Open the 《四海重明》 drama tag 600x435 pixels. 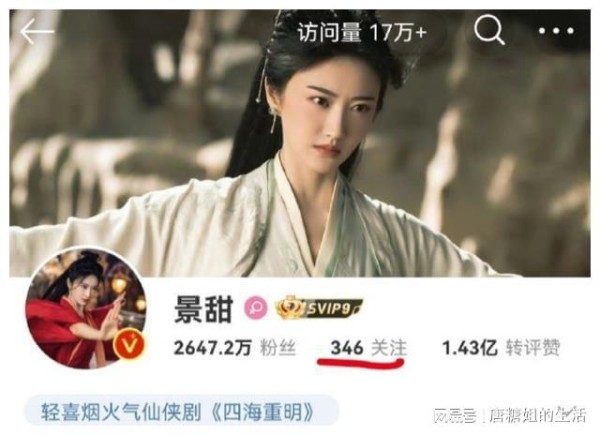tap(263, 412)
